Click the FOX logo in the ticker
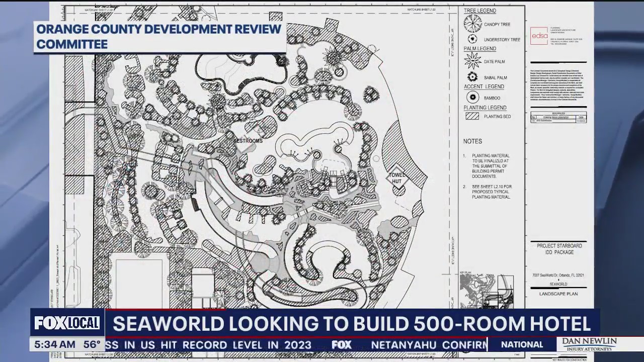The image size is (644, 362). pos(342,345)
